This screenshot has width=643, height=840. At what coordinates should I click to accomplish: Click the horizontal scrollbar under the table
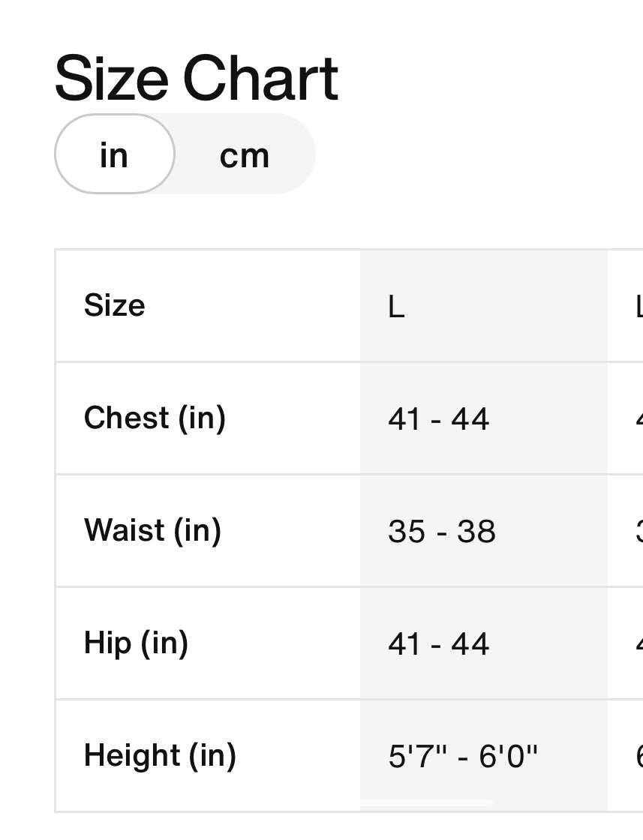point(426,803)
